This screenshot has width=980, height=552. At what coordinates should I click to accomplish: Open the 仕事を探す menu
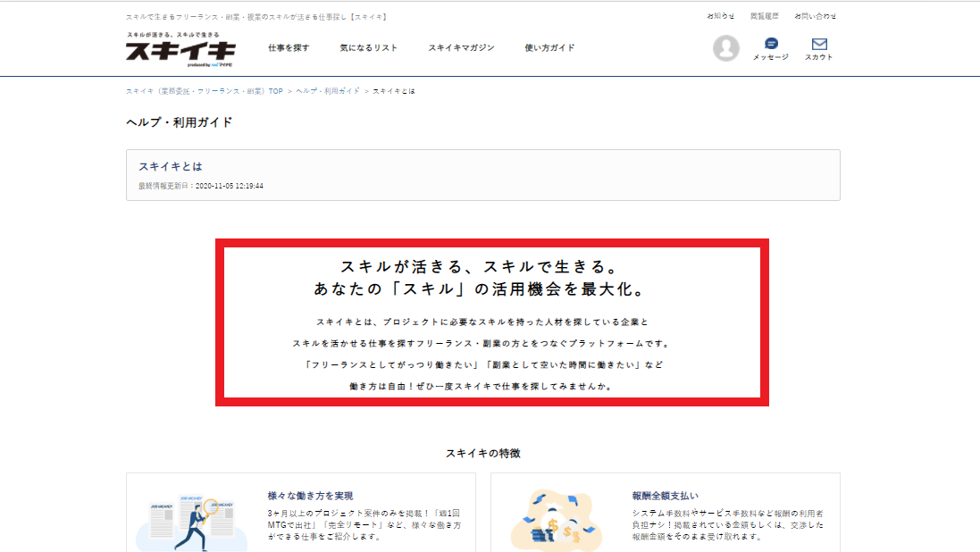289,47
